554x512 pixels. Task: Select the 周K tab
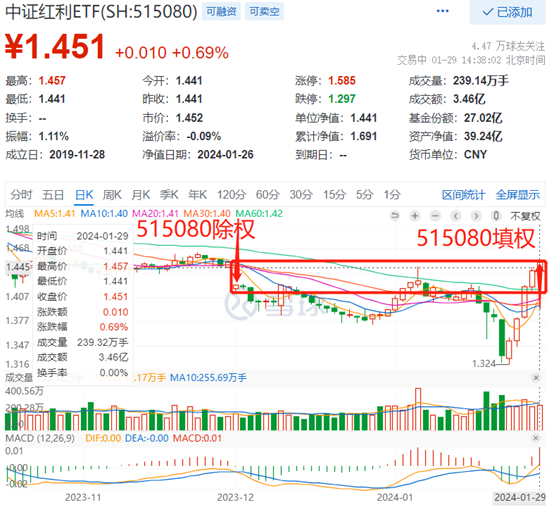[112, 195]
